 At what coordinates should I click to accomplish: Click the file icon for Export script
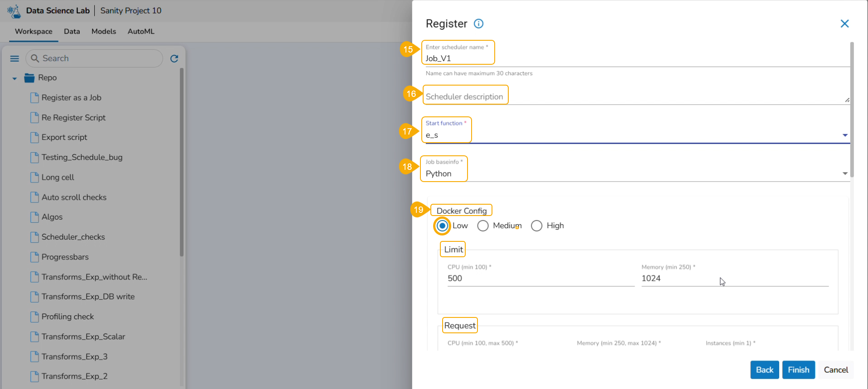tap(34, 137)
